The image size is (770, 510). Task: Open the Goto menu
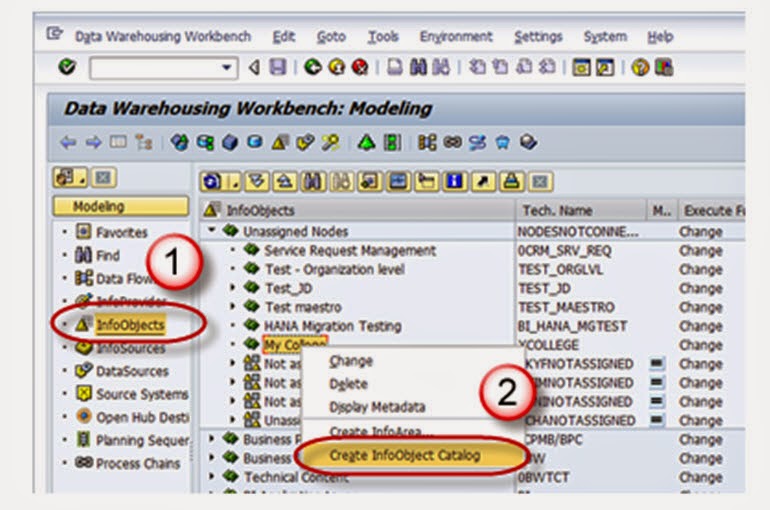(331, 36)
